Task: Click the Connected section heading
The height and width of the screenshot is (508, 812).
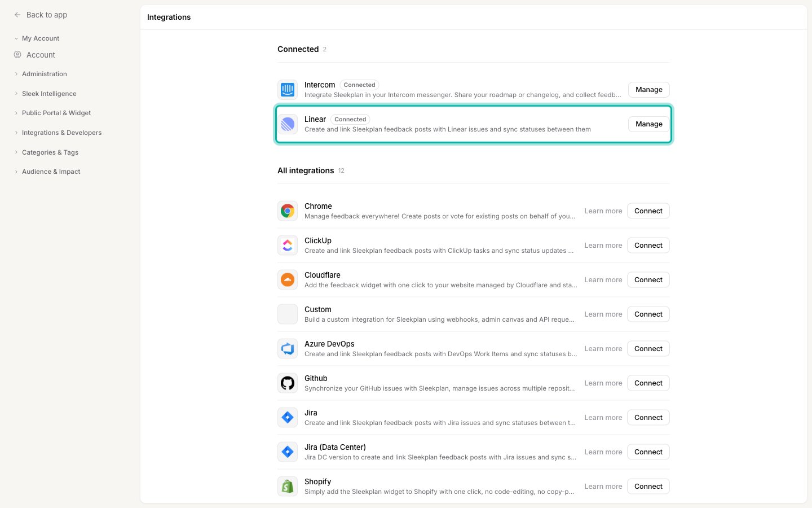Action: pyautogui.click(x=298, y=49)
